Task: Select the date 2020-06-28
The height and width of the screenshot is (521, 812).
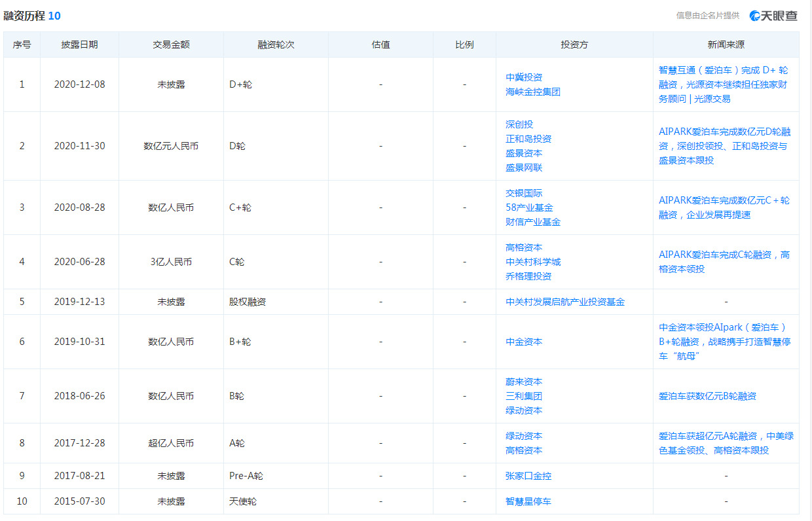Action: (79, 262)
